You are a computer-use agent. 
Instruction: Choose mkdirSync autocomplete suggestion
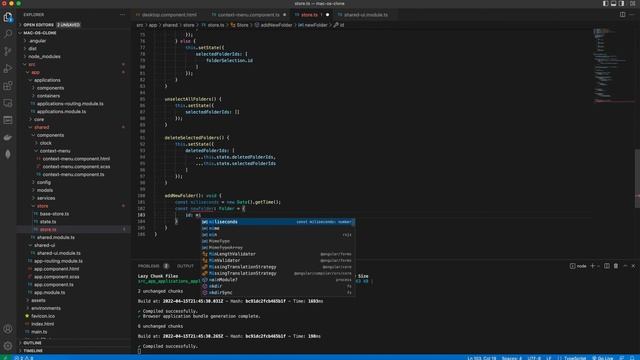(x=278, y=293)
